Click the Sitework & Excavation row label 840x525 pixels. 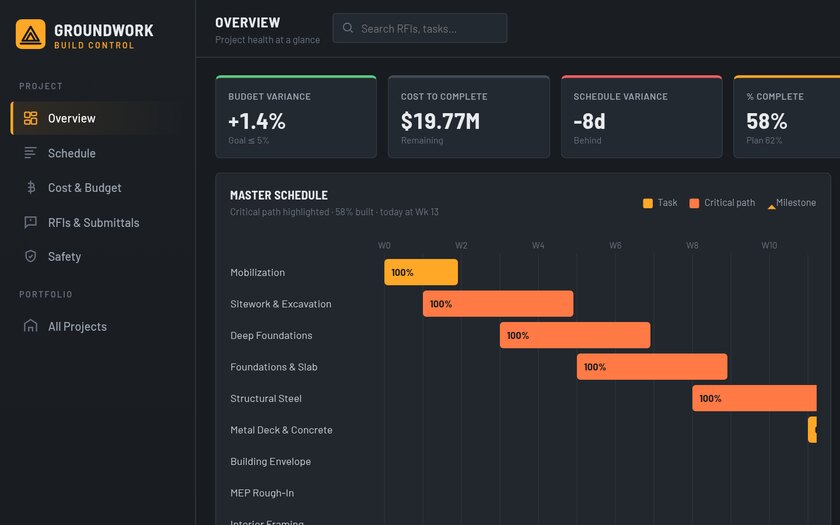(281, 304)
